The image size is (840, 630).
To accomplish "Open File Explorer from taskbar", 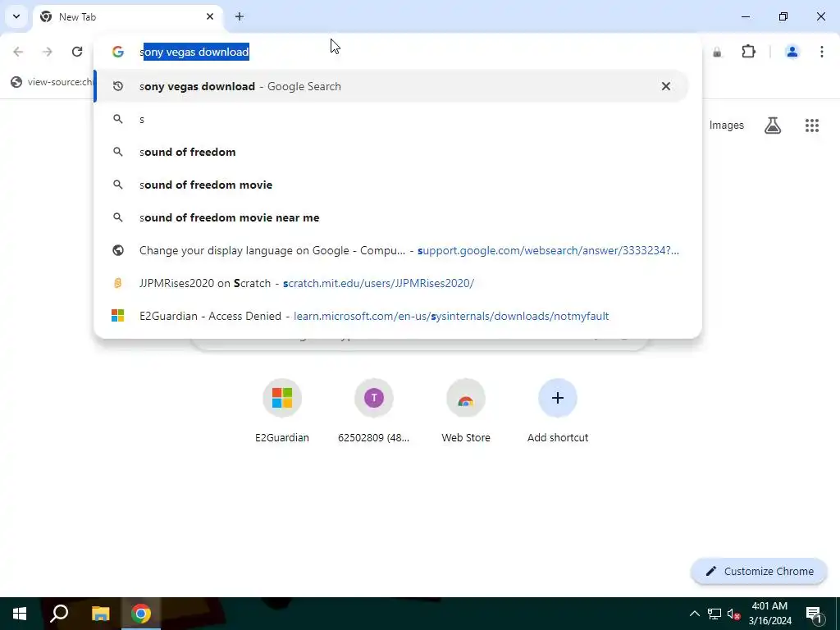I will point(100,614).
